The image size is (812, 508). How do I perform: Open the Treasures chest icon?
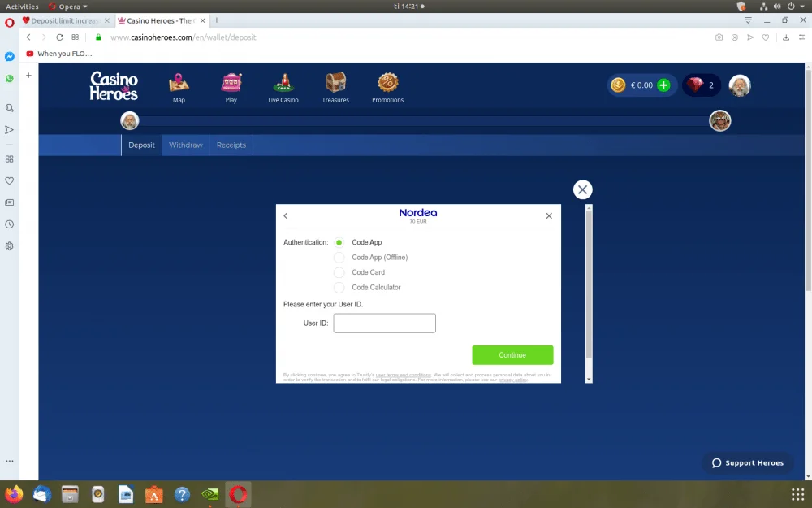[x=335, y=88]
